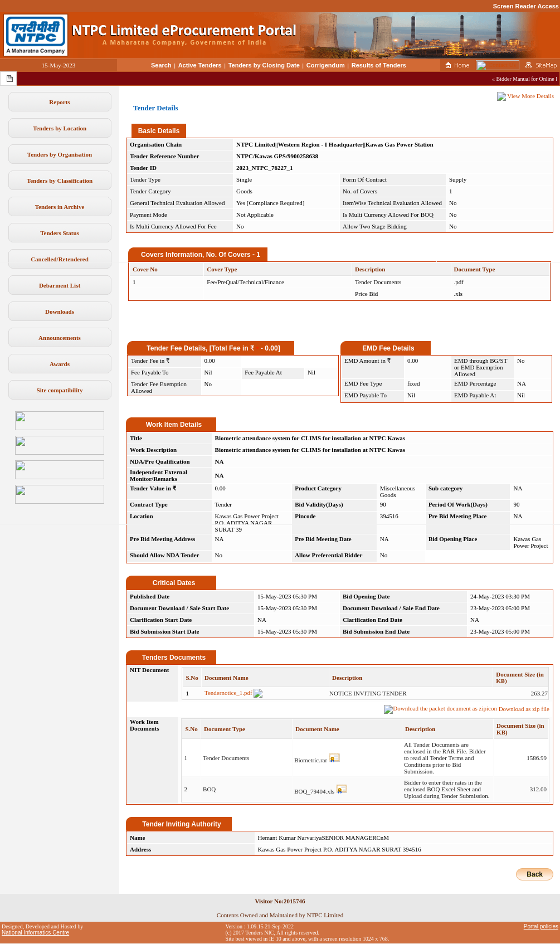This screenshot has width=560, height=944.
Task: Click the Visitor No:2015746 text
Action: tap(280, 901)
